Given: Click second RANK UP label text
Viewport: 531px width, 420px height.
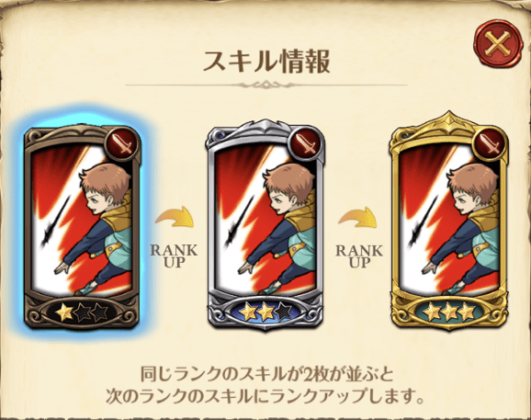Looking at the screenshot, I should pos(359,256).
